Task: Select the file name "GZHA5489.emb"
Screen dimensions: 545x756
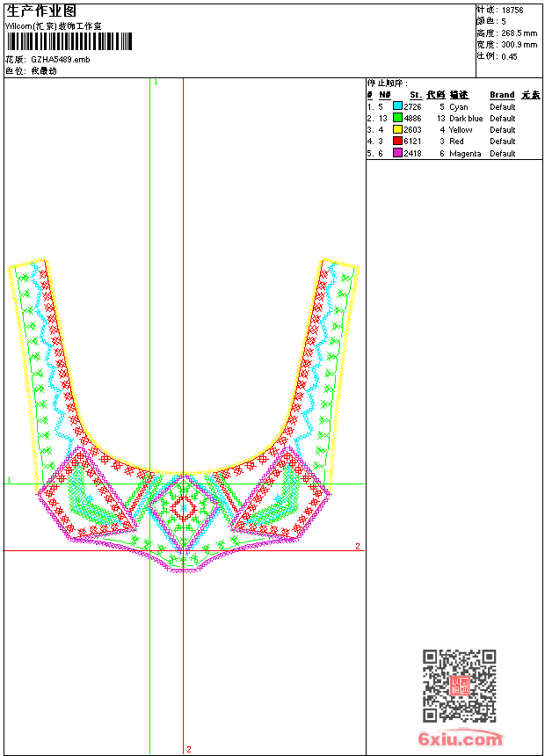Action: click(61, 60)
